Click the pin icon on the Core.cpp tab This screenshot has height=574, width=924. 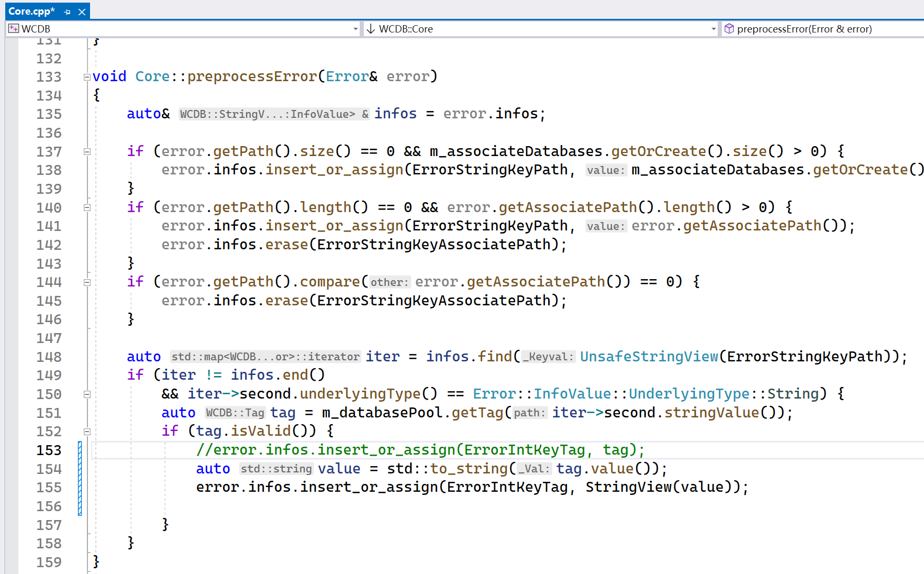point(67,11)
